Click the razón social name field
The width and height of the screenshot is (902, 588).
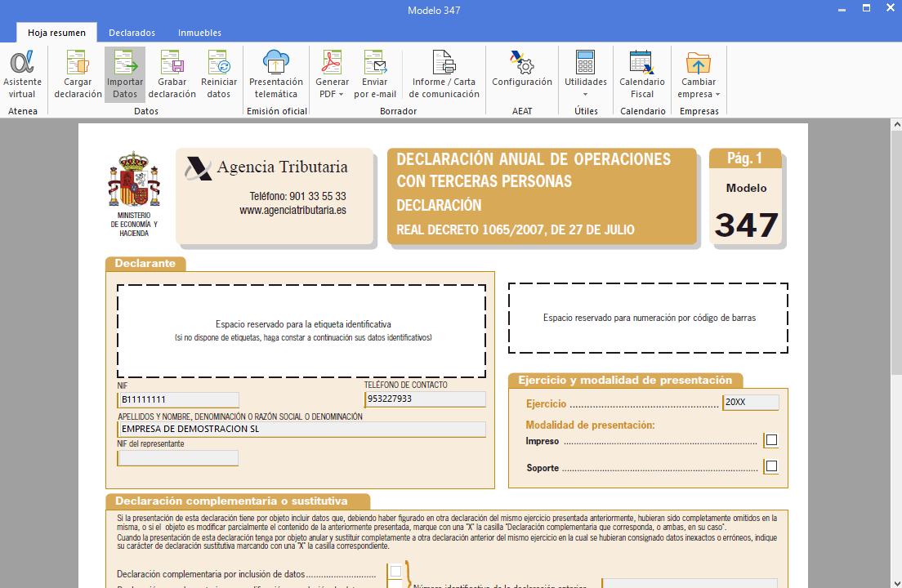click(x=301, y=429)
